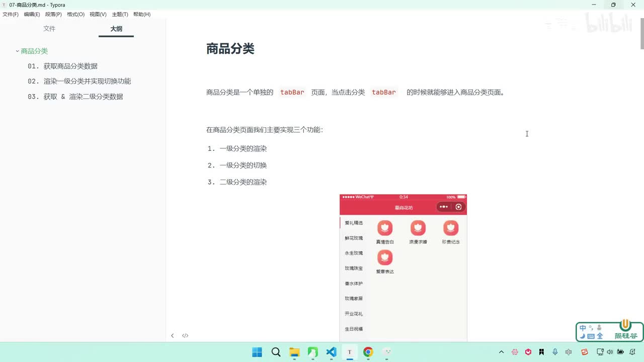Click the microphone tray icon
The width and height of the screenshot is (644, 362).
pos(555,352)
